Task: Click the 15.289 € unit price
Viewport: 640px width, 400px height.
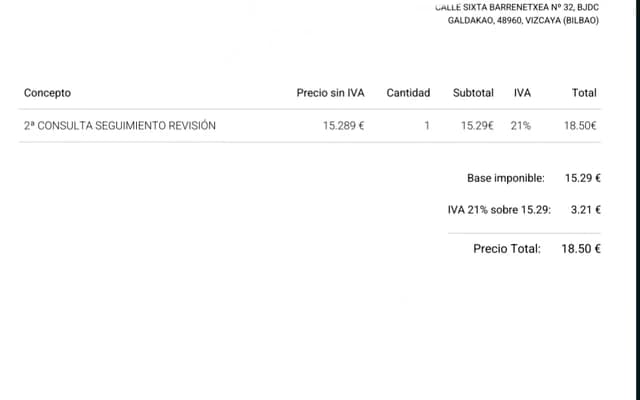Action: (x=343, y=126)
